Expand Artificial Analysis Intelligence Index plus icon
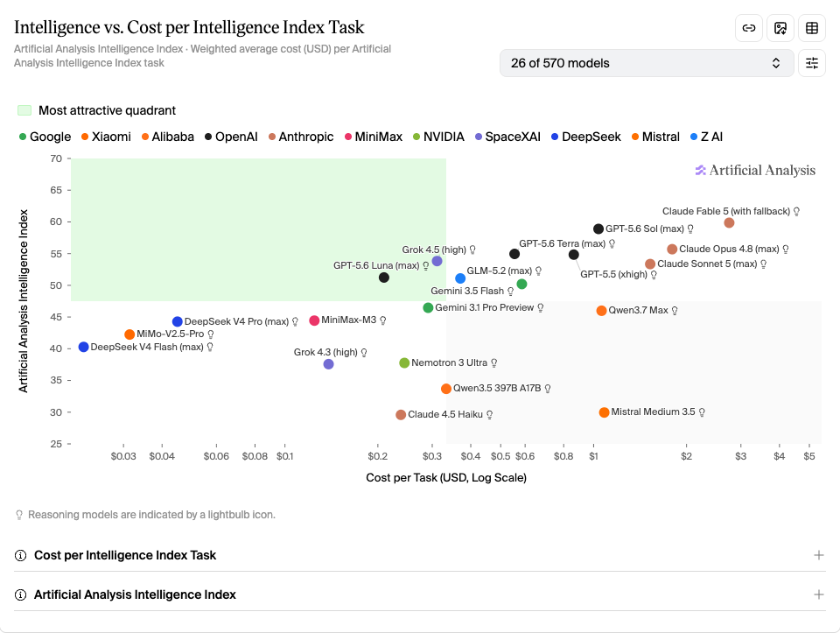This screenshot has height=633, width=840. [819, 594]
